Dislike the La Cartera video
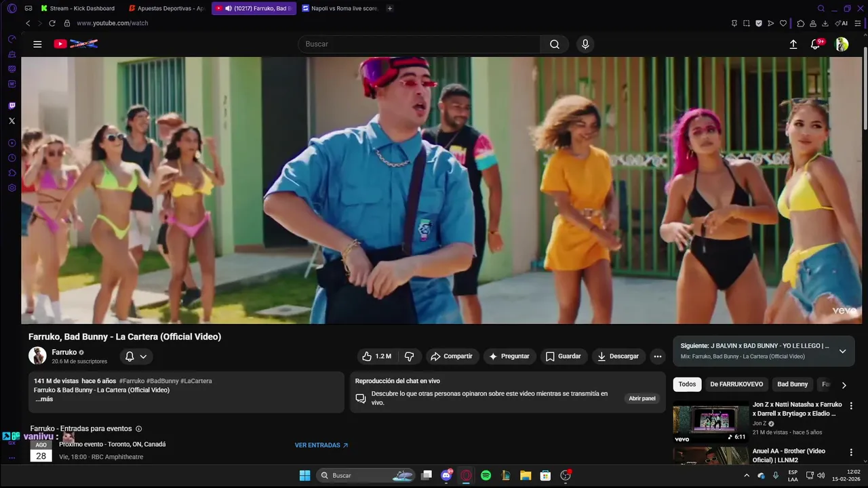The height and width of the screenshot is (488, 868). (409, 356)
